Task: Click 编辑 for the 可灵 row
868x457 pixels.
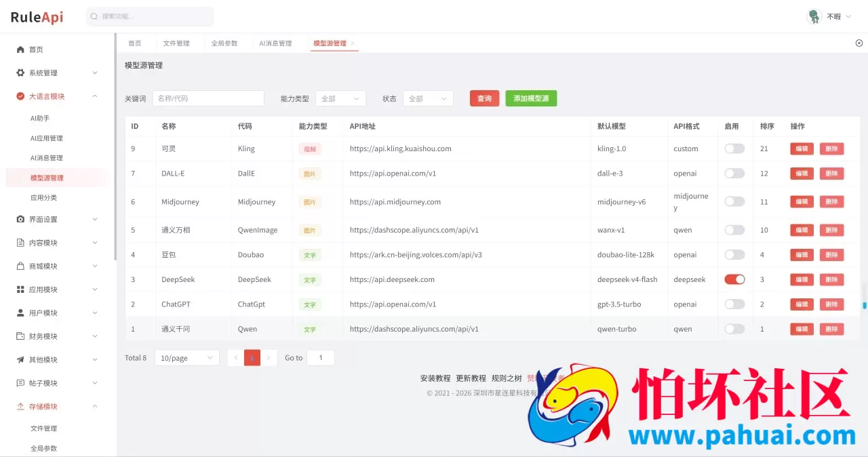Action: point(802,148)
